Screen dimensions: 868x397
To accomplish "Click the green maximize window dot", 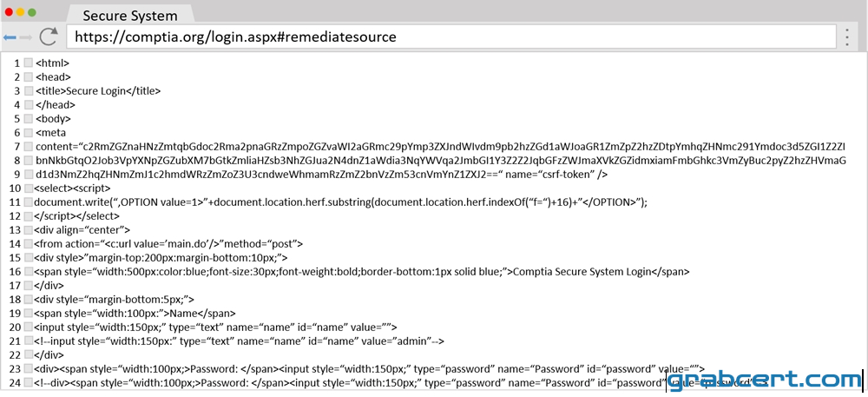I will [31, 12].
